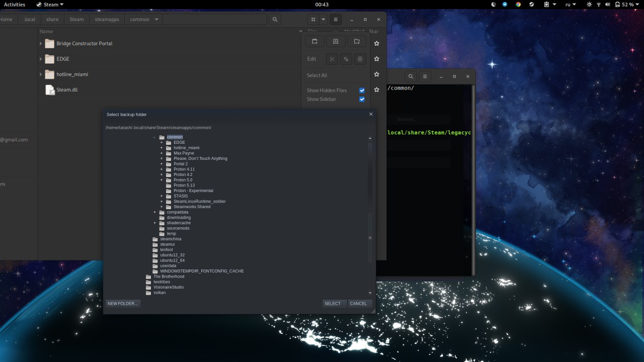The height and width of the screenshot is (362, 644).
Task: Click the NEW FOLDER... button
Action: pos(123,304)
